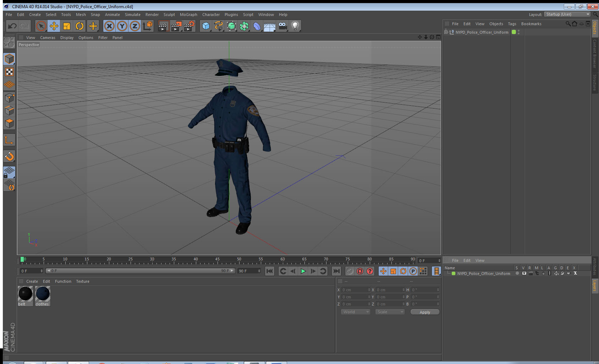Add a Cube primitive object
This screenshot has height=364, width=599.
pyautogui.click(x=206, y=26)
